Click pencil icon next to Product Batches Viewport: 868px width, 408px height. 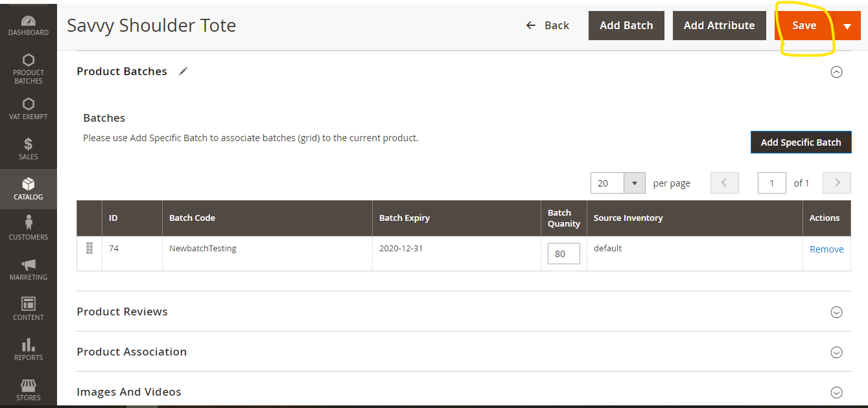point(183,71)
